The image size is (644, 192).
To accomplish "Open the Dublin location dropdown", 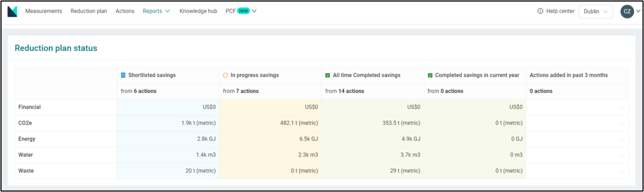I will pos(596,12).
